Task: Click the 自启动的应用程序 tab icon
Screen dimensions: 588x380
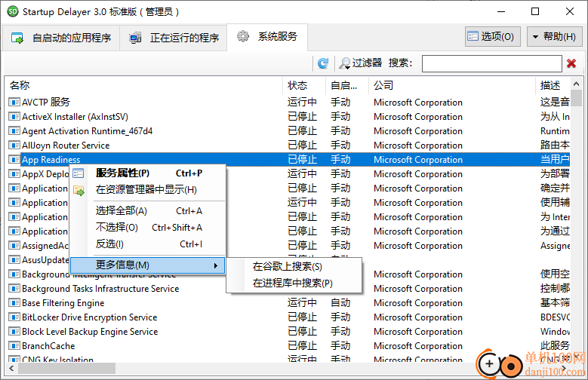Action: click(17, 38)
